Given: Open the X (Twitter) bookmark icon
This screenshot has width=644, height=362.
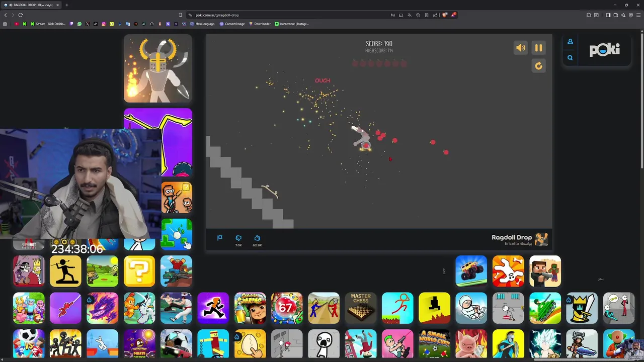Looking at the screenshot, I should pyautogui.click(x=88, y=24).
